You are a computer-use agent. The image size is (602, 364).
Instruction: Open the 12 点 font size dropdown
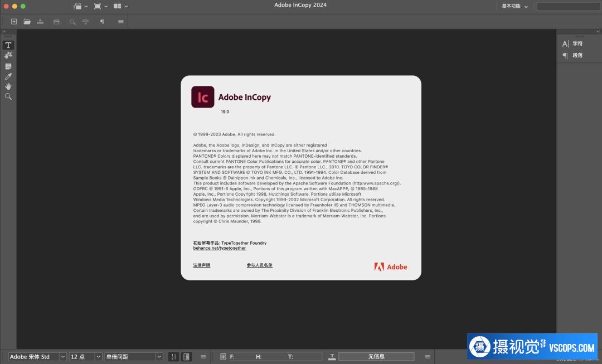tap(85, 357)
